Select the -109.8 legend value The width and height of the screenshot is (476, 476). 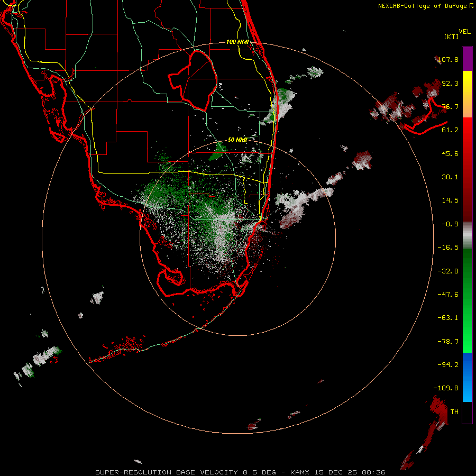[x=446, y=388]
